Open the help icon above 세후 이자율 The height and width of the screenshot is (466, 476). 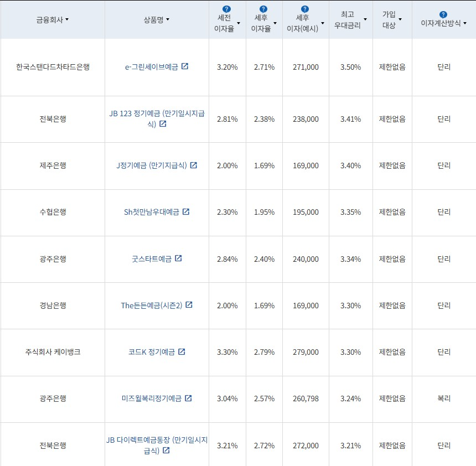coord(263,9)
